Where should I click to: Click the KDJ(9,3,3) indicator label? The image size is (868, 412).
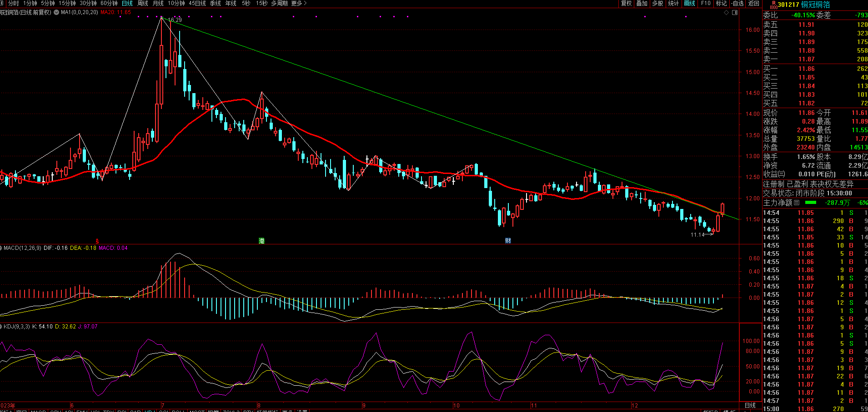[17, 327]
